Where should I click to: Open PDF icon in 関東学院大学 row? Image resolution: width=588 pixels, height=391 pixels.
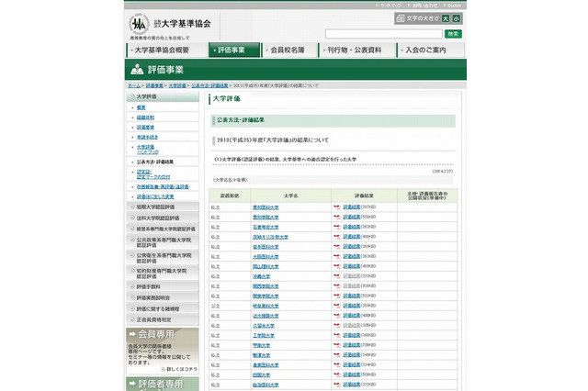coord(337,296)
